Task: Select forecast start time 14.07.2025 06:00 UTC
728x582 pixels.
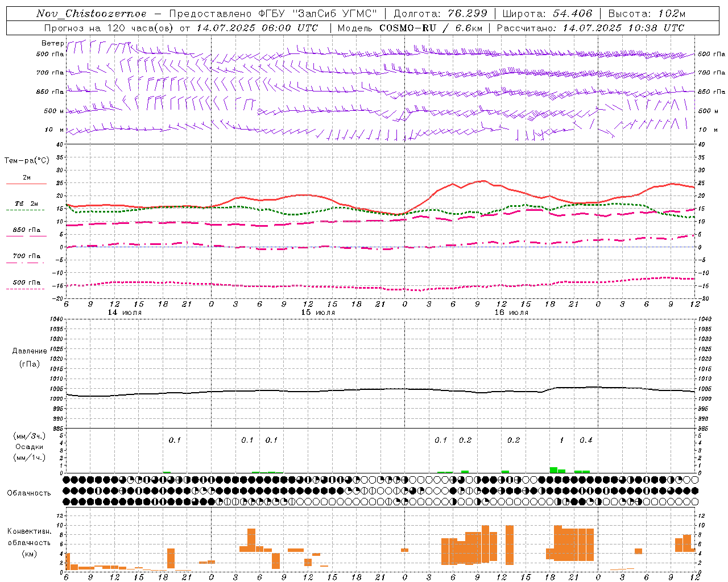Action: pos(257,28)
